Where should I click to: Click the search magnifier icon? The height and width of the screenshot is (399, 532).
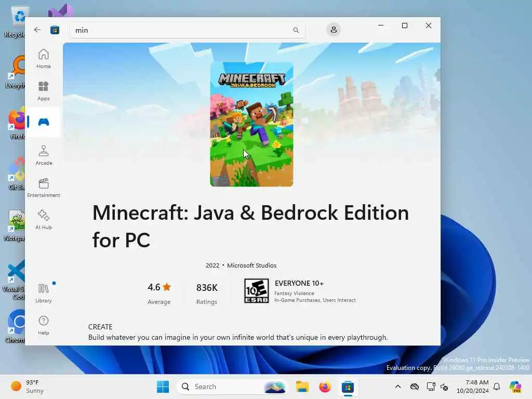(x=296, y=30)
